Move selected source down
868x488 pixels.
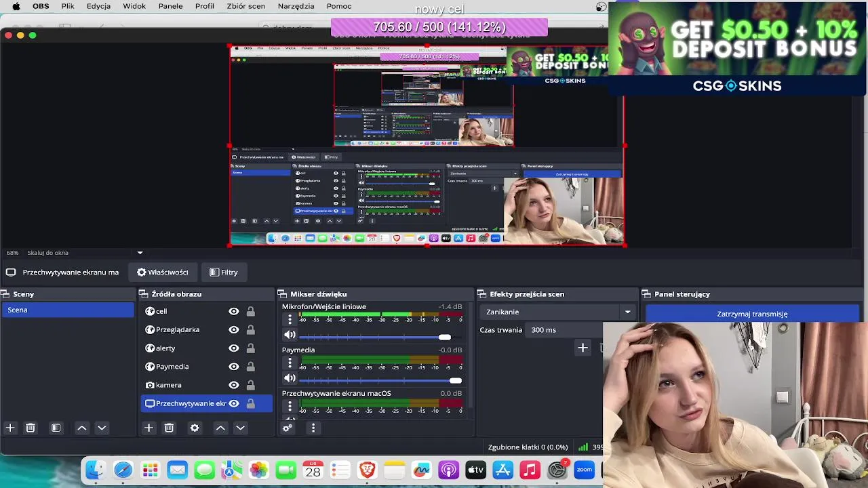pos(240,428)
